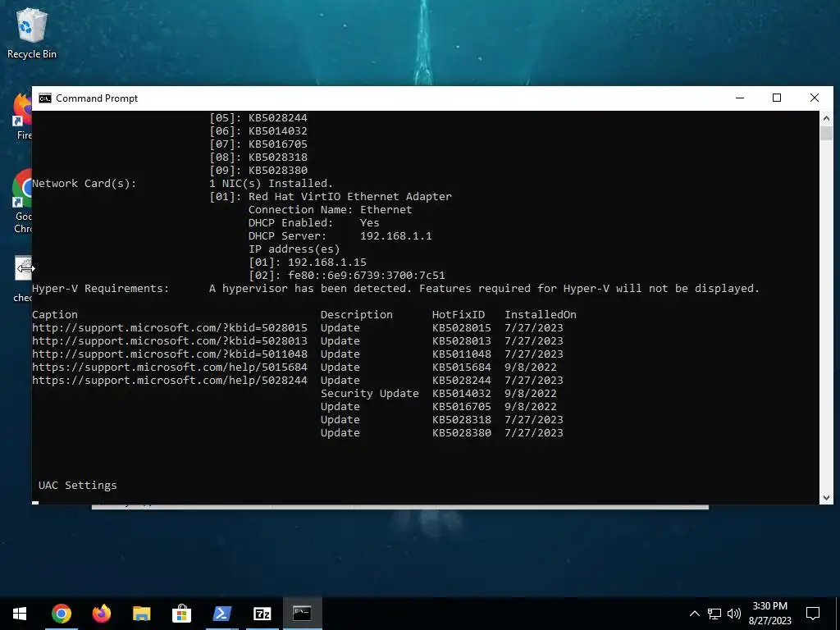Click Red Hat VirtIO Ethernet Adapter text

coord(350,197)
